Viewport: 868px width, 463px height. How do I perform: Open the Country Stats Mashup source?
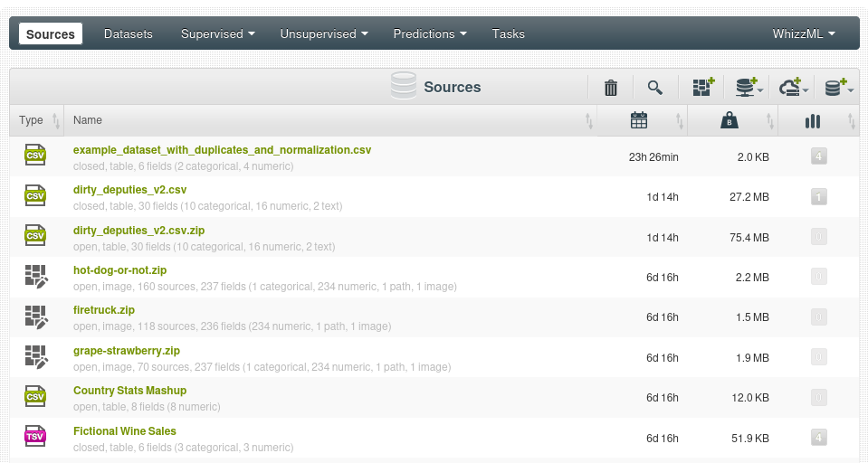pos(129,391)
